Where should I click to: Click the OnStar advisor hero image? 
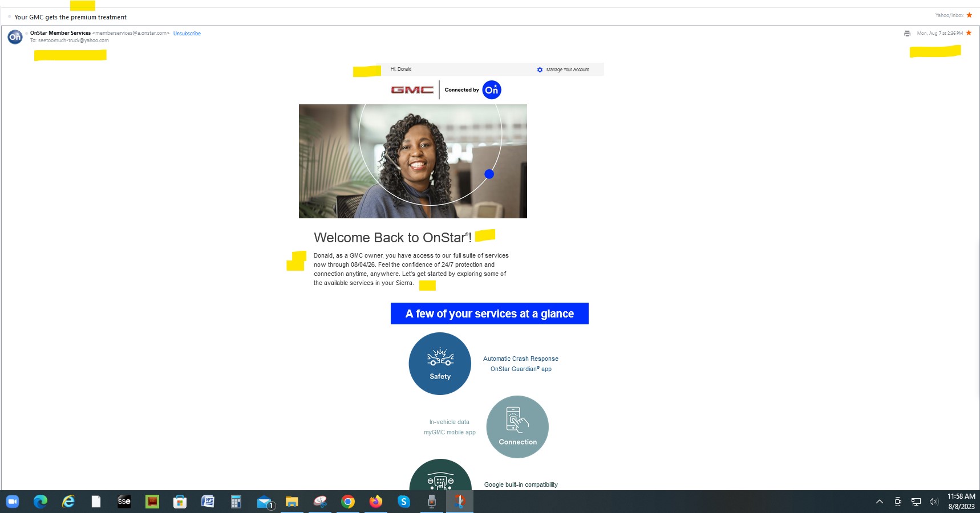tap(412, 161)
